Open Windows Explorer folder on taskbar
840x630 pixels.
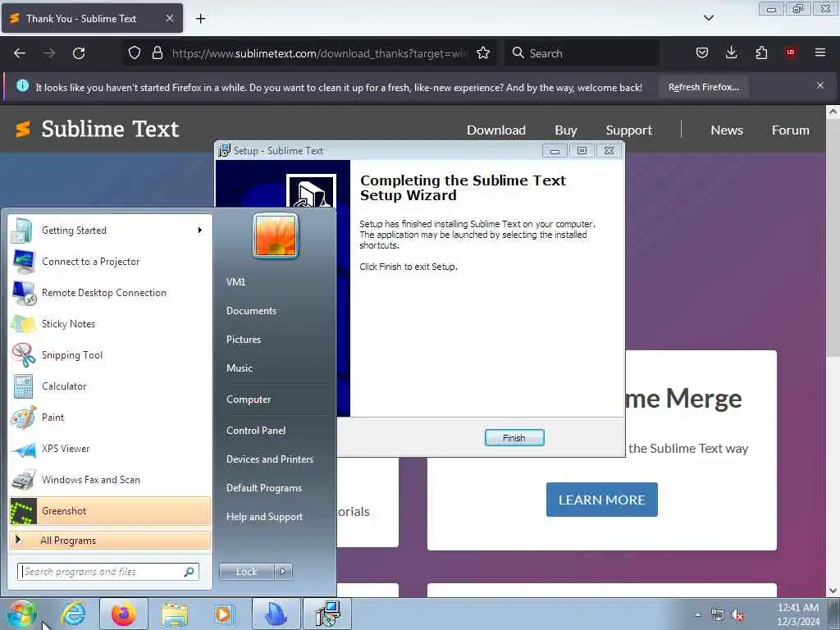pos(175,614)
